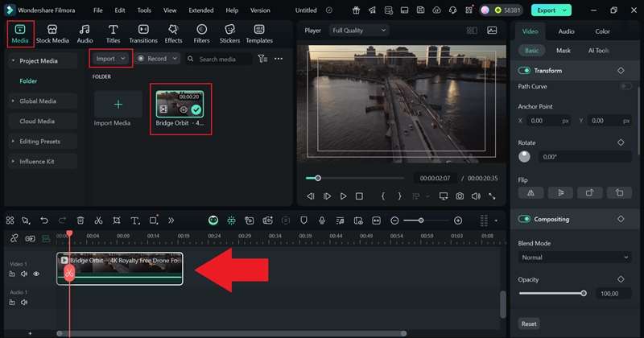Open the File menu
Image resolution: width=644 pixels, height=338 pixels.
[97, 10]
